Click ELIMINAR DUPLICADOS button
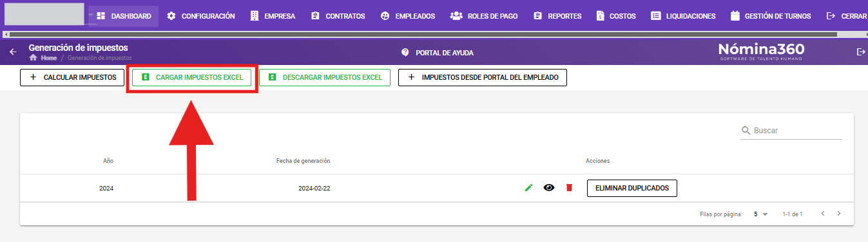The image size is (868, 242). pyautogui.click(x=632, y=188)
